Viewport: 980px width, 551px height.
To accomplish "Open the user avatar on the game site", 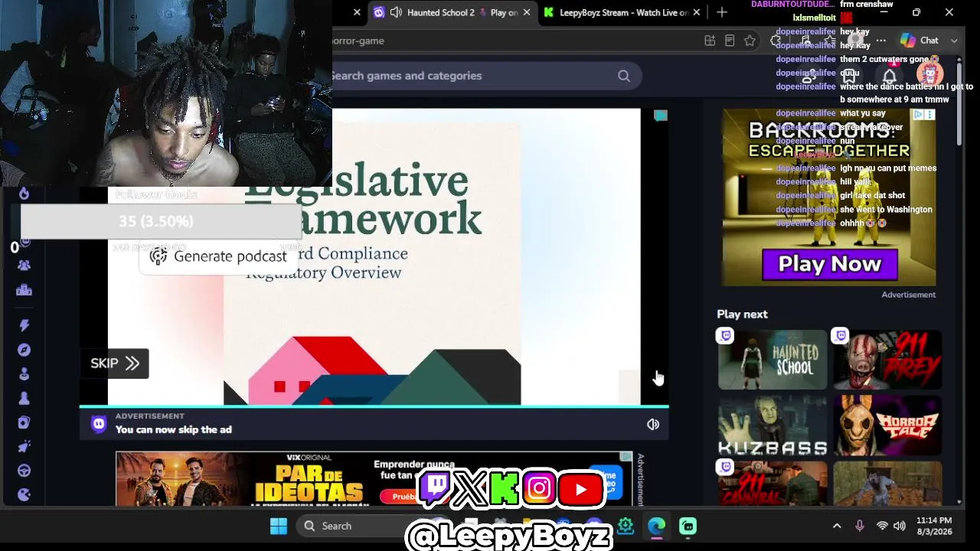I will click(x=929, y=75).
